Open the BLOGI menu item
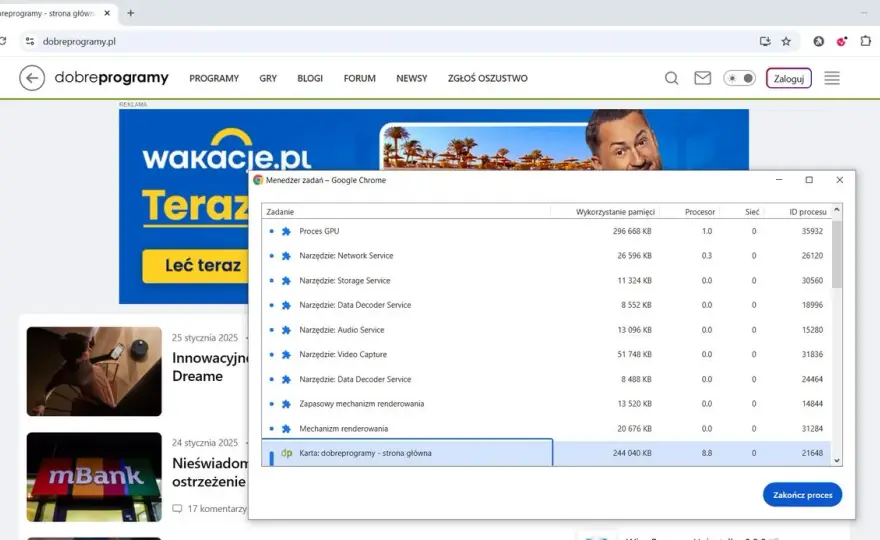This screenshot has width=880, height=540. (310, 79)
